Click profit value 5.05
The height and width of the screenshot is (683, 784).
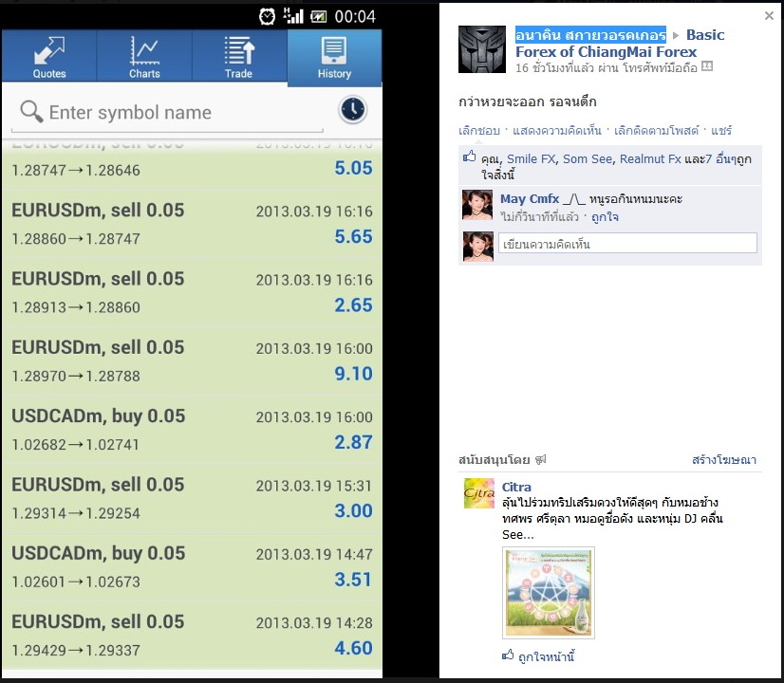tap(353, 168)
